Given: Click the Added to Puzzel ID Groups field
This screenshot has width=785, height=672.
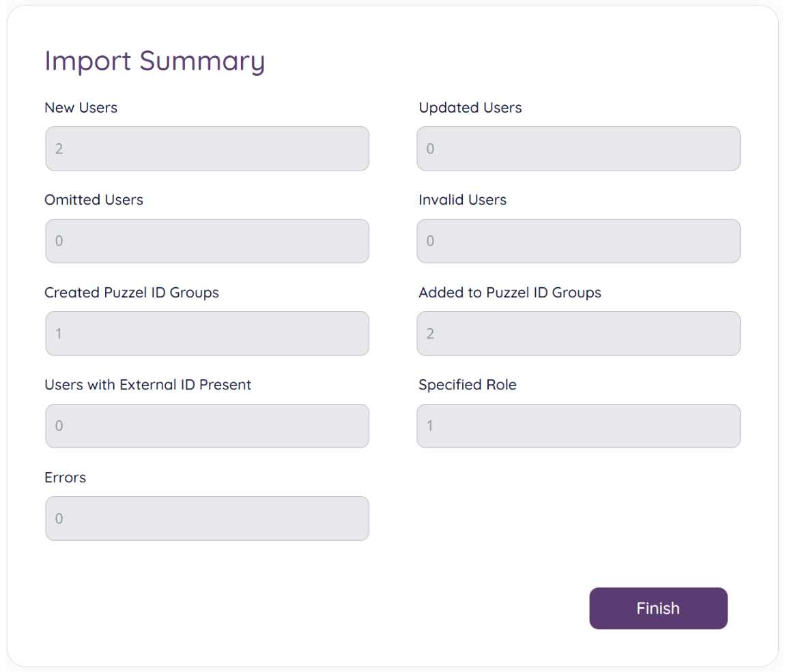Looking at the screenshot, I should (x=578, y=334).
